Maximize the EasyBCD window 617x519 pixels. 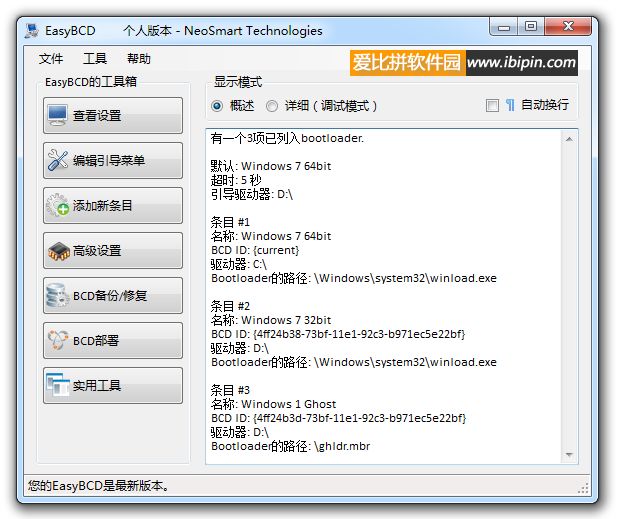pos(531,27)
